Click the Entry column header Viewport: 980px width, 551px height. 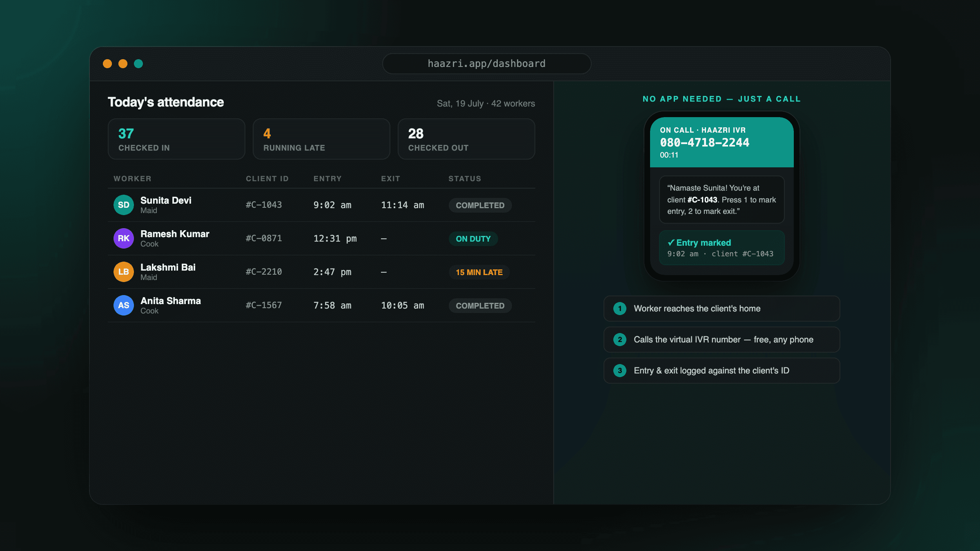[x=327, y=179]
